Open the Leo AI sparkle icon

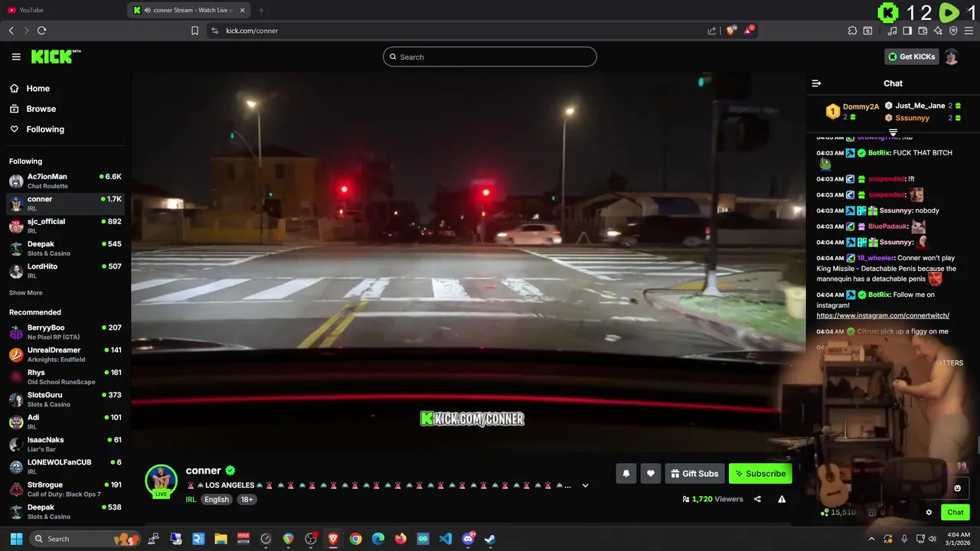[938, 31]
